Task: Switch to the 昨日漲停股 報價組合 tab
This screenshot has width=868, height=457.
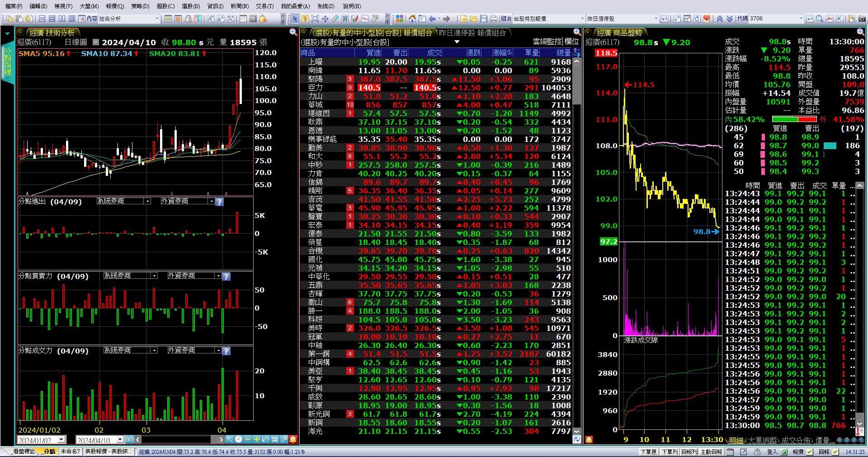Action: (472, 33)
